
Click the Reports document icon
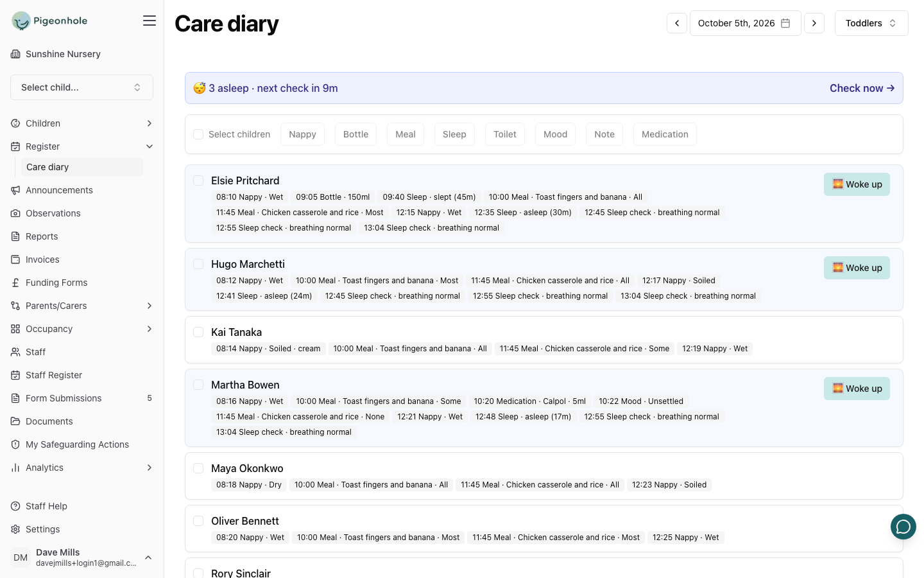coord(15,236)
